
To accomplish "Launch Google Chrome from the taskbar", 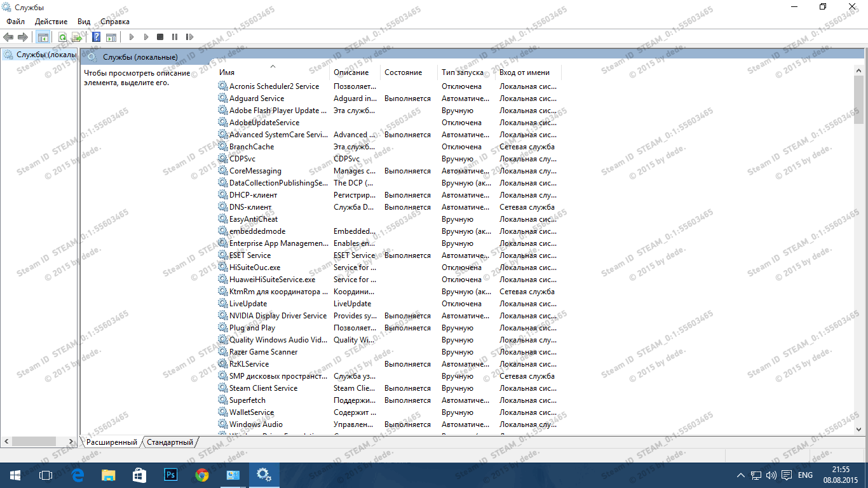I will (201, 475).
